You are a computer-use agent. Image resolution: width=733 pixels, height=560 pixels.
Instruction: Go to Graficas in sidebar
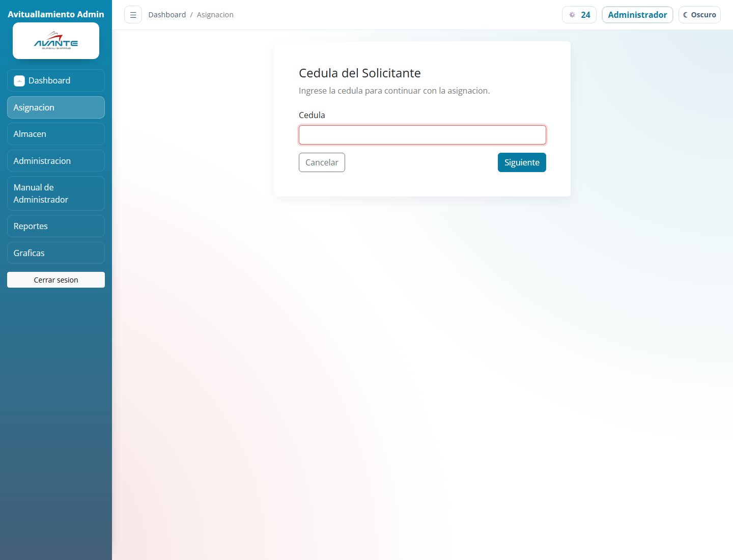[56, 253]
